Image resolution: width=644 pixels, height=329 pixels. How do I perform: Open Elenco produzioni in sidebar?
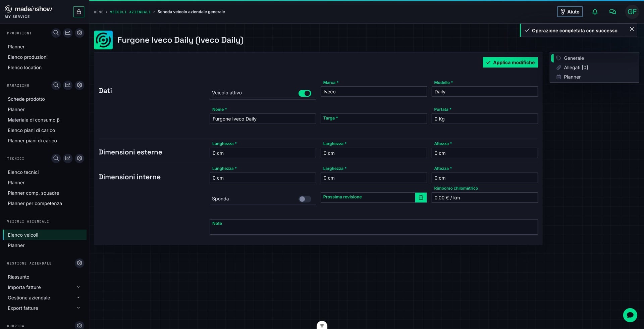(x=28, y=57)
